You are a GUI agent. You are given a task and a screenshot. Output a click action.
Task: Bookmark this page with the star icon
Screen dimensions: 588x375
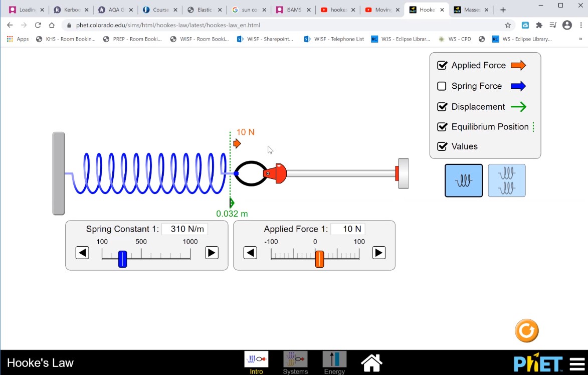coord(508,25)
